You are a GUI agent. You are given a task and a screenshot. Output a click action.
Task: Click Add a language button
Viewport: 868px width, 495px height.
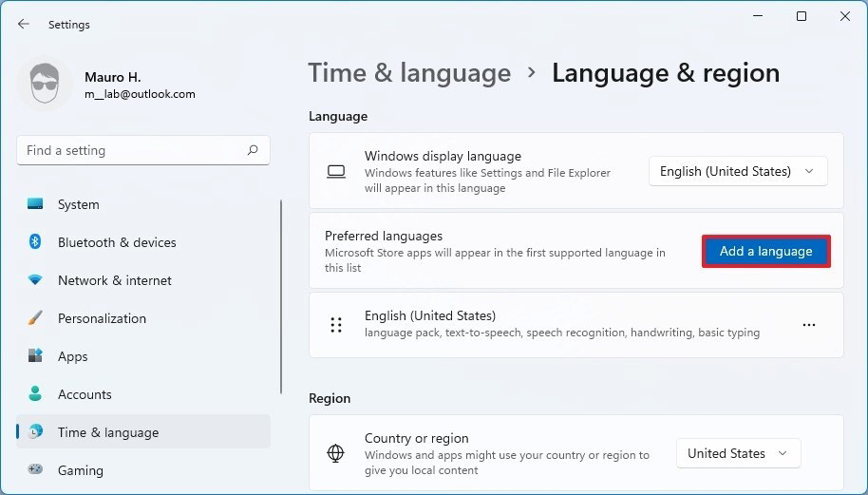click(x=765, y=252)
